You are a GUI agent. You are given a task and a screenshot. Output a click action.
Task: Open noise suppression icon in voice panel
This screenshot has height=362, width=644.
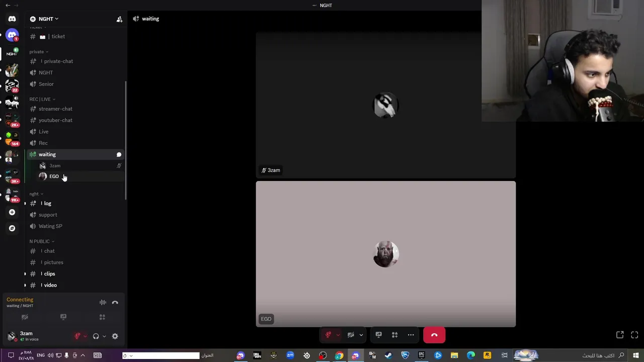click(x=103, y=302)
